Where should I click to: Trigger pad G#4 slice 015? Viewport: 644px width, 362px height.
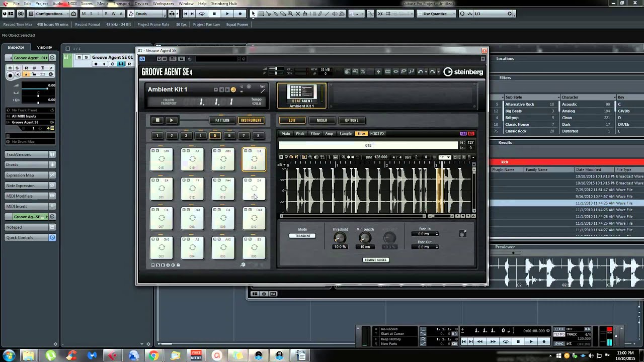(x=162, y=159)
